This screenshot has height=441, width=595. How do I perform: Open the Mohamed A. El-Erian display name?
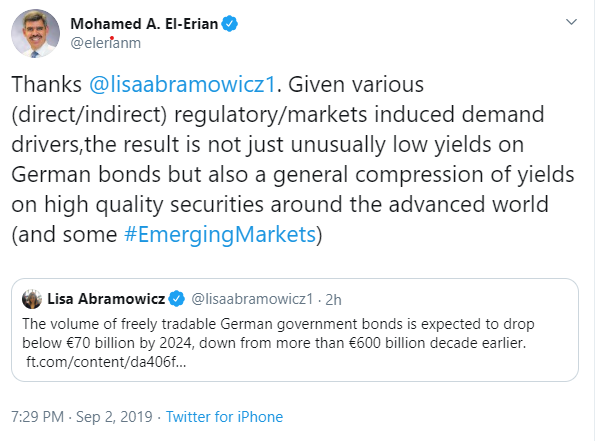(144, 24)
